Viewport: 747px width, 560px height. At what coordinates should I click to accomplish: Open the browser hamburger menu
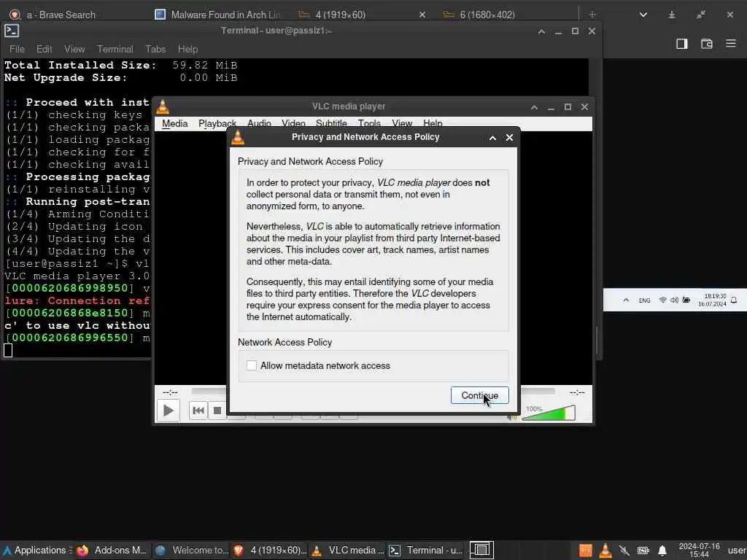(731, 43)
